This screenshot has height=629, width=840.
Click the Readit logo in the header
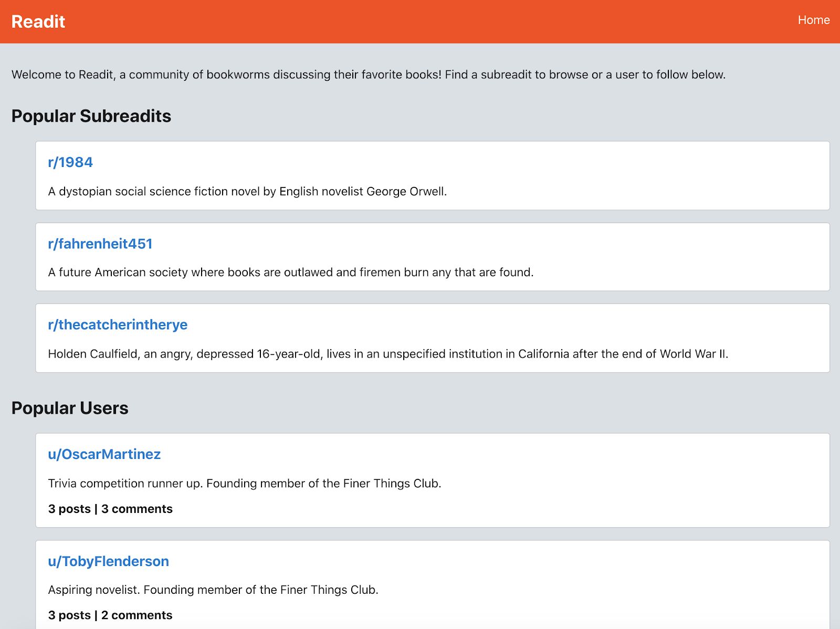[38, 22]
